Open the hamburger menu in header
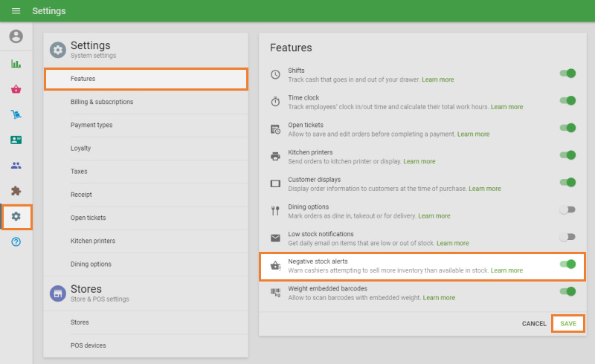The height and width of the screenshot is (364, 595). pos(16,11)
